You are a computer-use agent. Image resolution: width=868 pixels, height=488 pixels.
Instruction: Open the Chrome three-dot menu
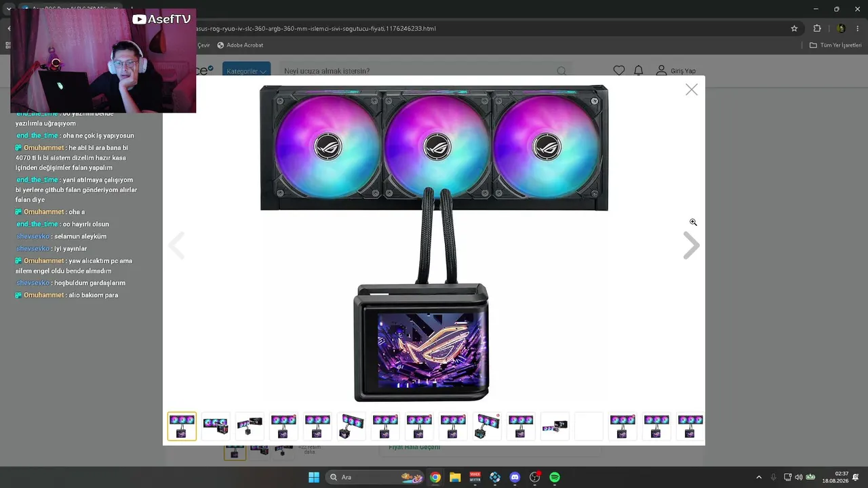point(858,28)
